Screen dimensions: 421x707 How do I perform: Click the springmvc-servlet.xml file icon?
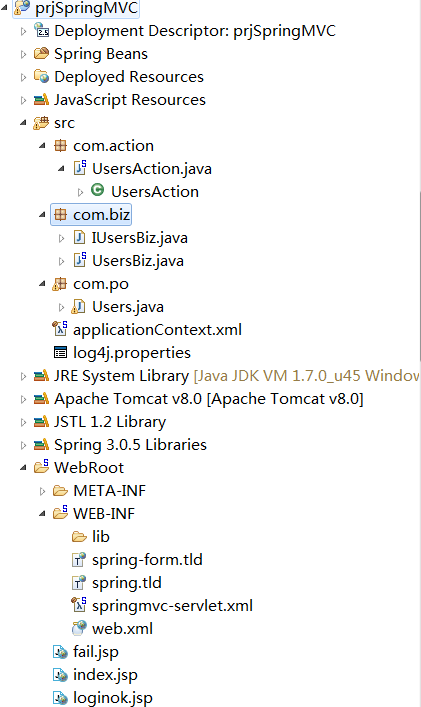tap(79, 605)
